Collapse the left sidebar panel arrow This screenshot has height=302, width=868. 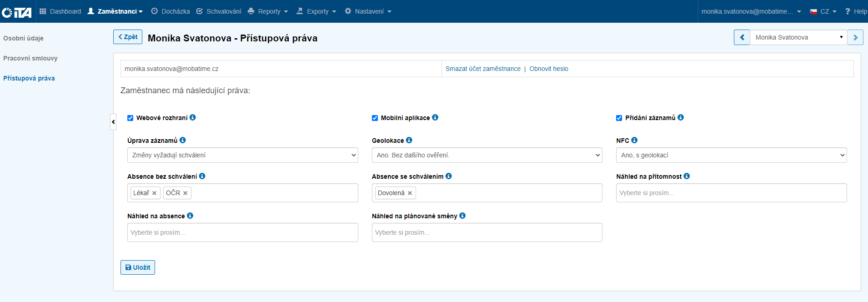pos(113,122)
